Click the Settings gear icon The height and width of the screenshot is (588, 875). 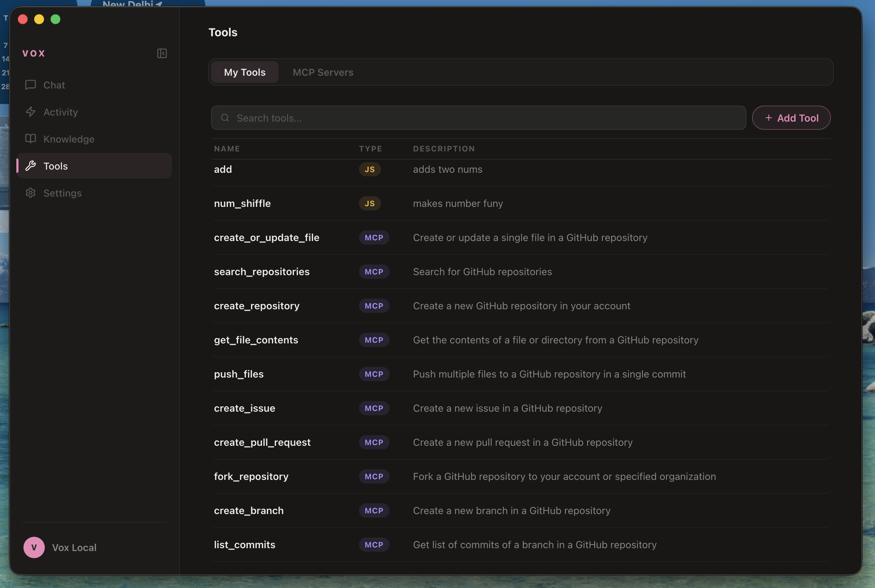coord(30,193)
